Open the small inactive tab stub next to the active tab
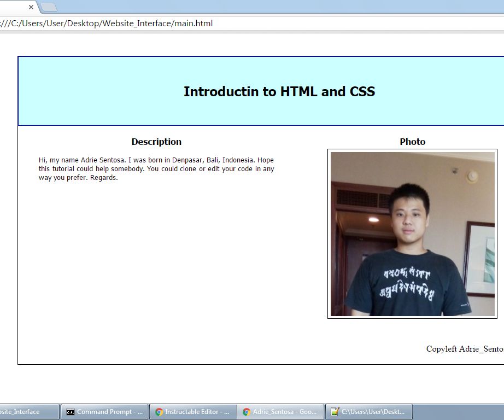 coord(49,8)
